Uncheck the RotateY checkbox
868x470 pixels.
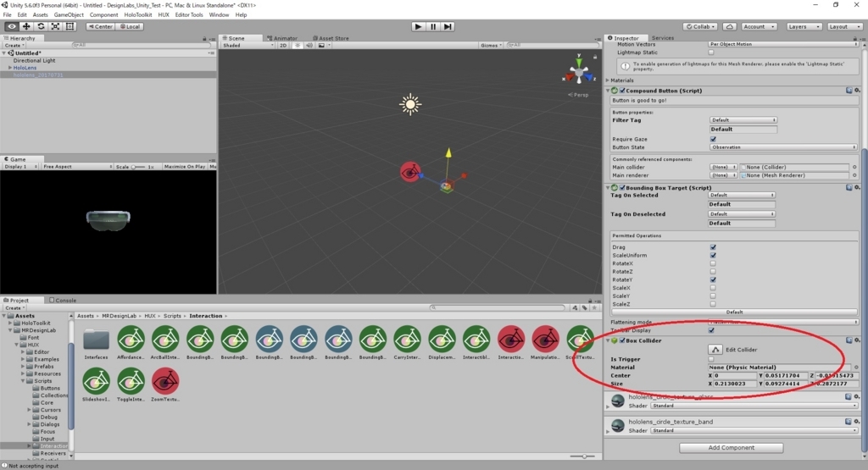pos(713,279)
